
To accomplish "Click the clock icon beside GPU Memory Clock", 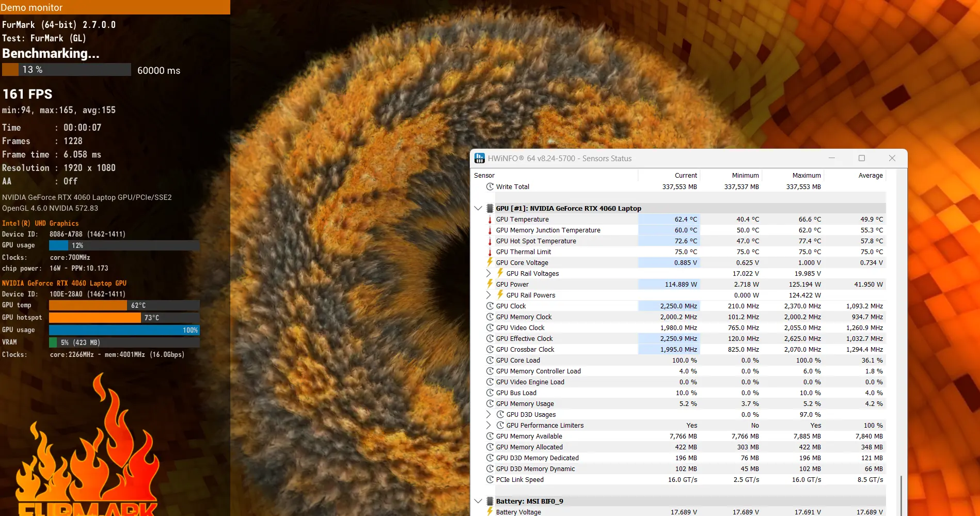I will pyautogui.click(x=490, y=317).
